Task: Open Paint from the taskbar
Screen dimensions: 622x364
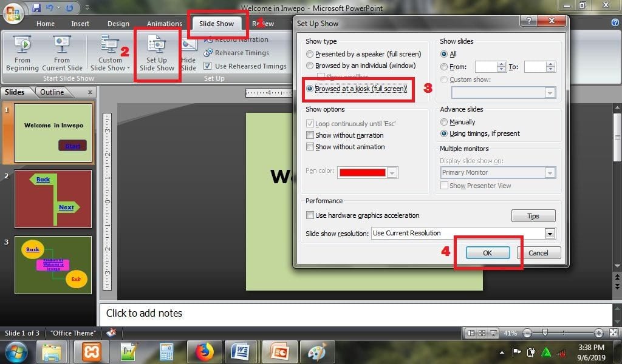Action: [317, 352]
